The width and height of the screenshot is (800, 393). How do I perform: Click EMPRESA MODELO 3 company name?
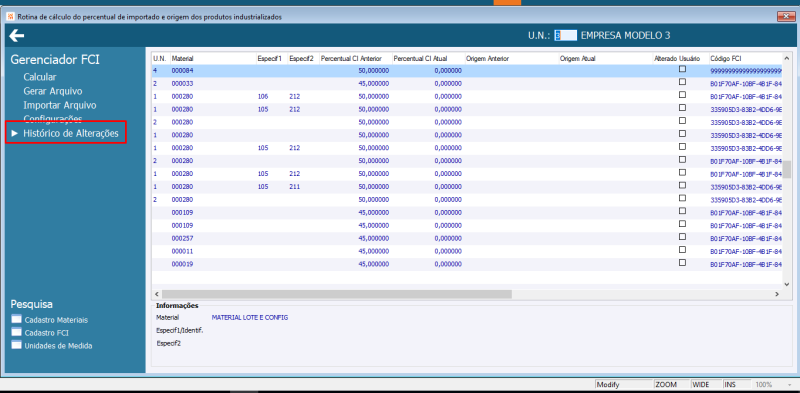[626, 35]
